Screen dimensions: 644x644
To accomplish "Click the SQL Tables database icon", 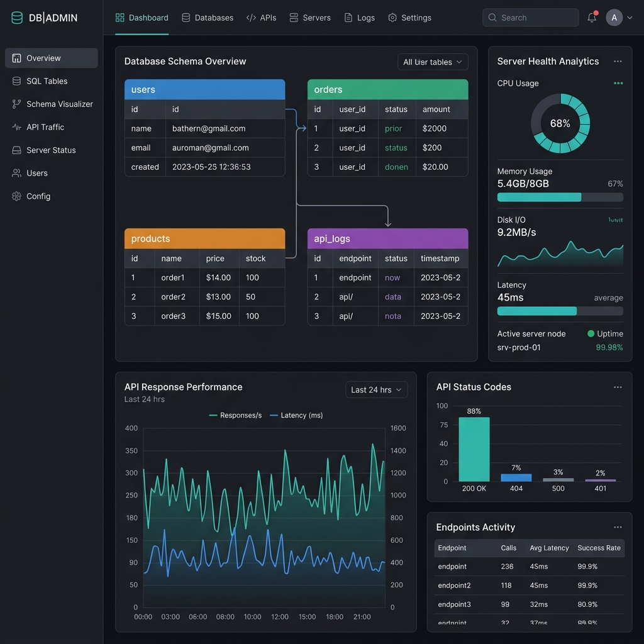I will coord(16,81).
